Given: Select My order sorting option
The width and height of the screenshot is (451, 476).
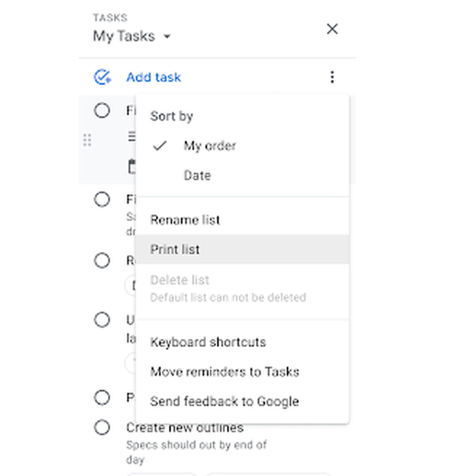Looking at the screenshot, I should 210,146.
